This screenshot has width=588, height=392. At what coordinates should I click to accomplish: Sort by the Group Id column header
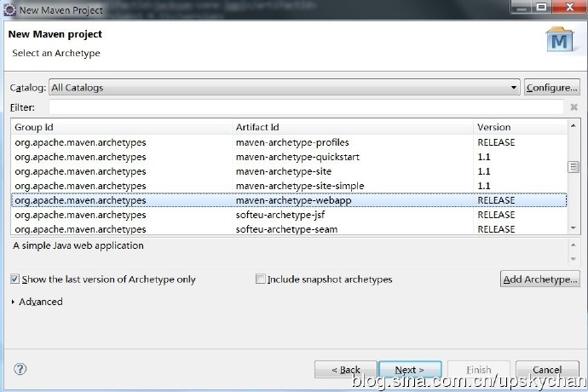(x=122, y=127)
